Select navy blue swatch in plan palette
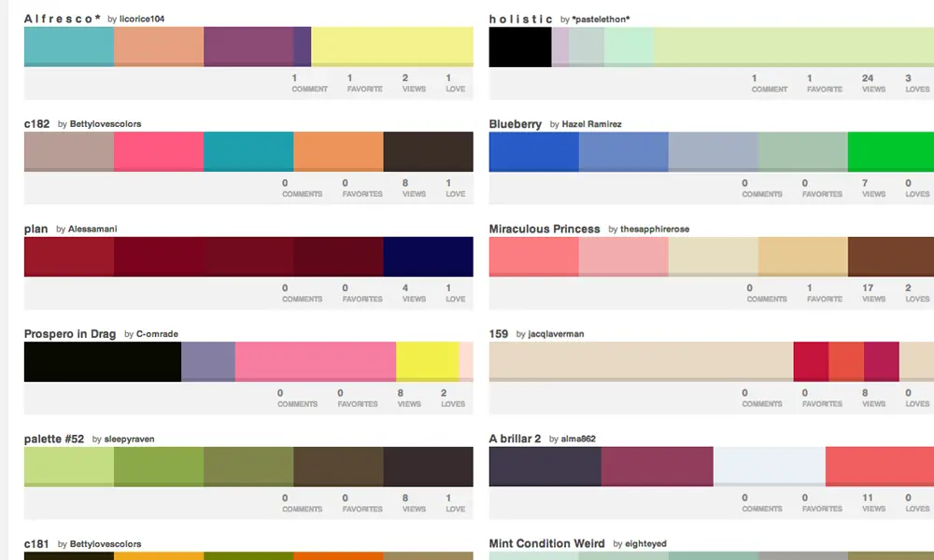Viewport: 934px width, 560px height. tap(429, 257)
